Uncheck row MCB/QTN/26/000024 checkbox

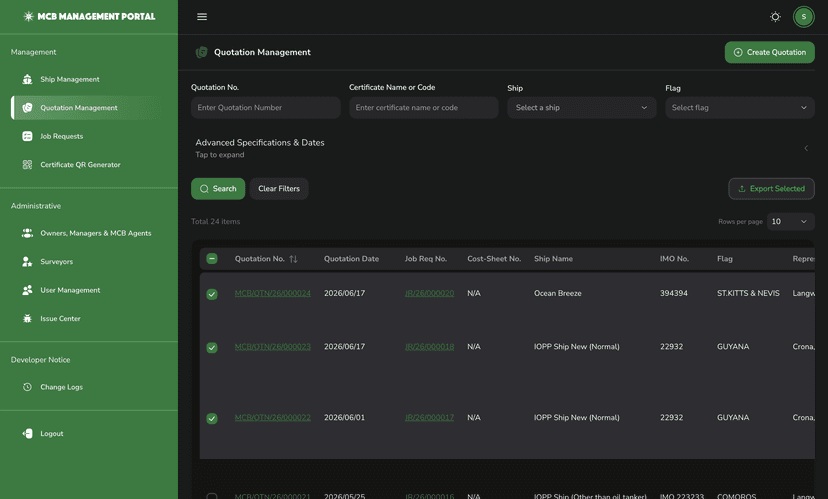click(212, 294)
